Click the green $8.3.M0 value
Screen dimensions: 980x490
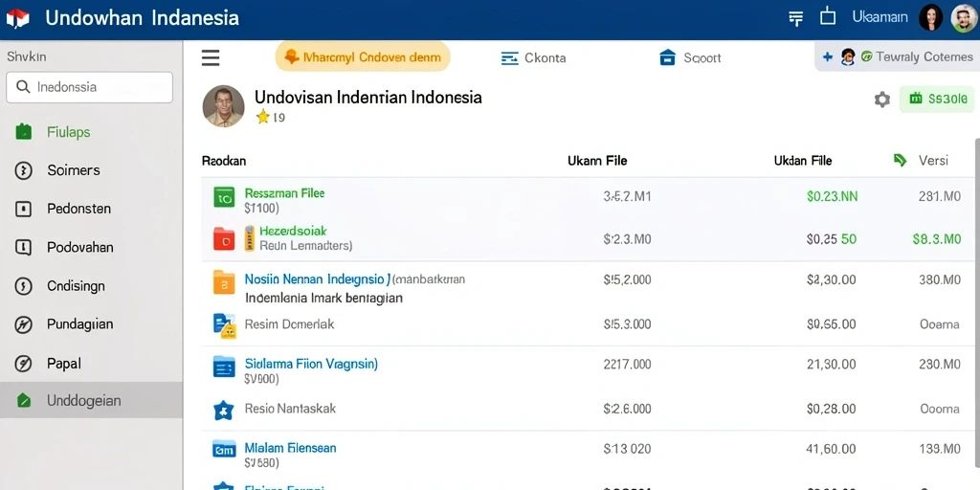point(936,238)
